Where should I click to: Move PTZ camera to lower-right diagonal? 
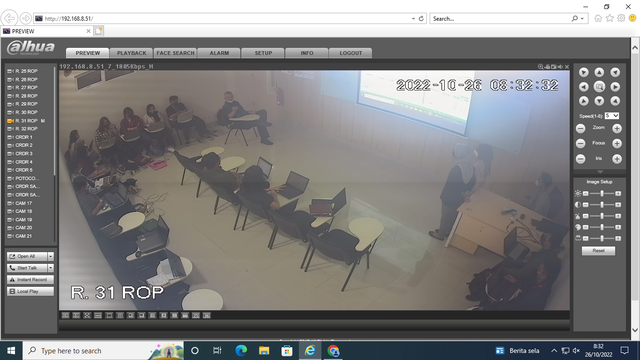click(615, 101)
